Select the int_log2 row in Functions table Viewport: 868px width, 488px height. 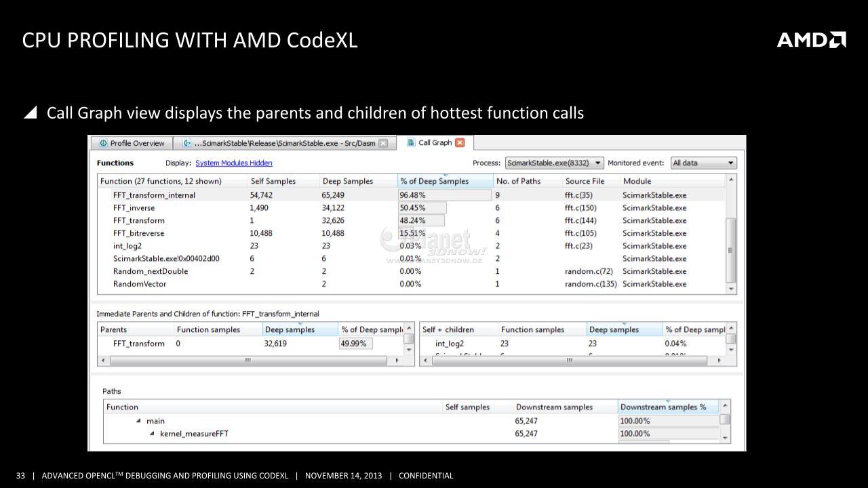pos(412,246)
